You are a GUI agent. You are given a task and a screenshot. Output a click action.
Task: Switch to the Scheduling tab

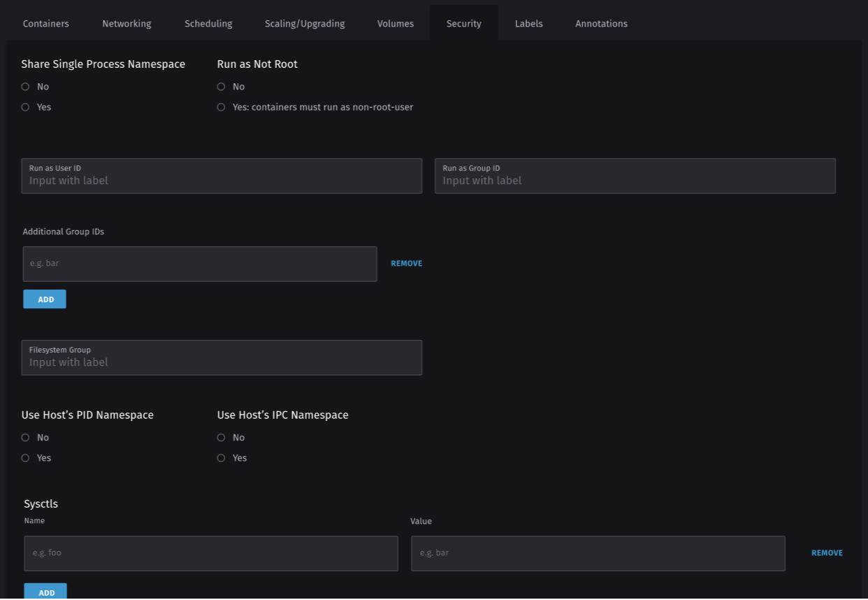point(208,23)
